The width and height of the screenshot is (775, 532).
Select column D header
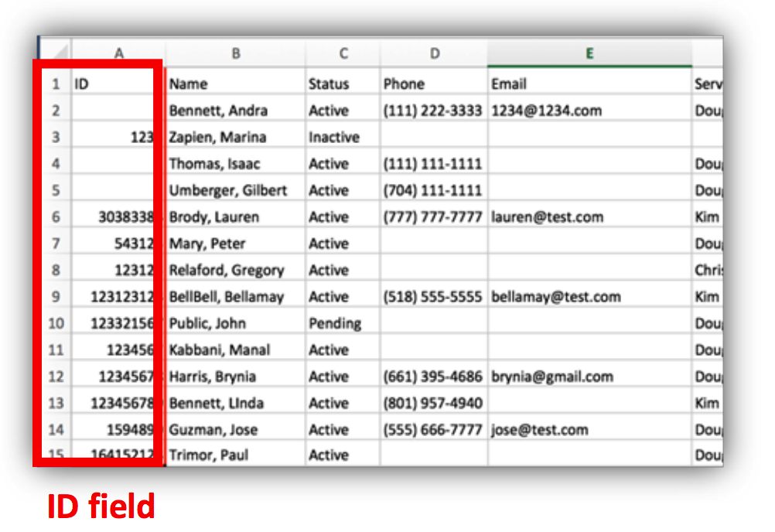pyautogui.click(x=435, y=53)
